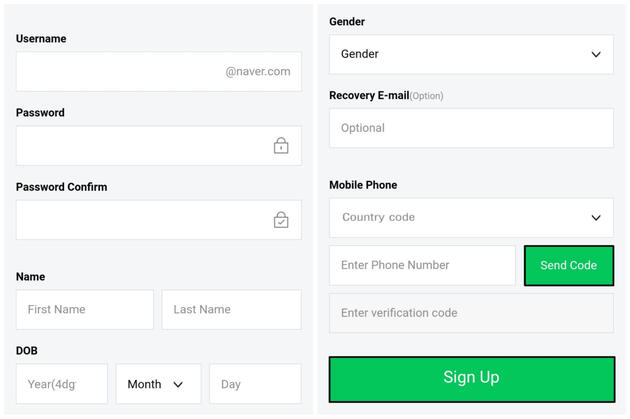Click the chevron arrow in Country code
The width and height of the screenshot is (630, 419).
point(596,217)
